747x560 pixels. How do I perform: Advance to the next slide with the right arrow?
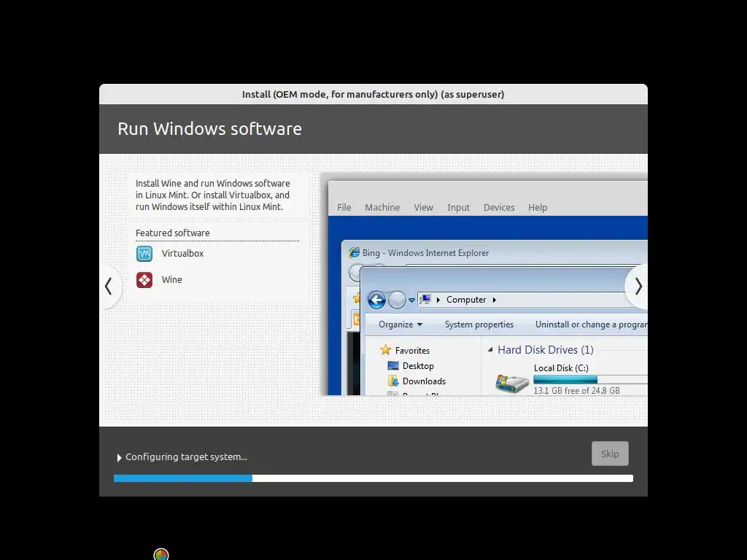(x=638, y=286)
